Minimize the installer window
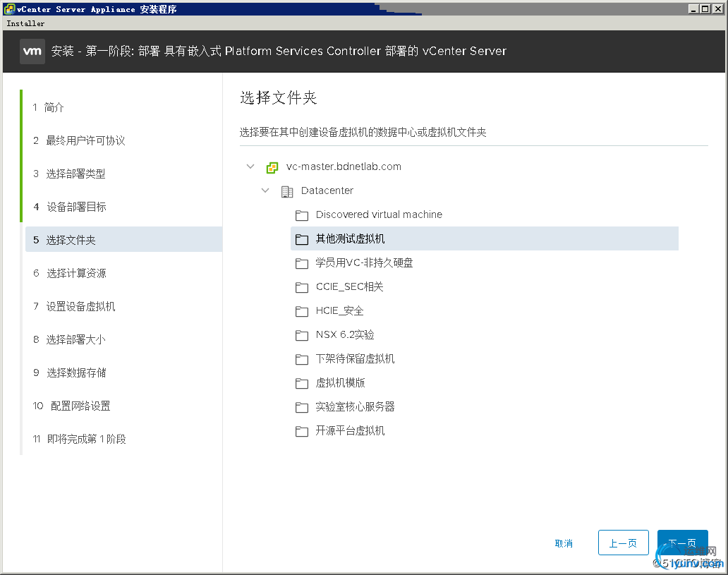The image size is (728, 575). pos(693,9)
